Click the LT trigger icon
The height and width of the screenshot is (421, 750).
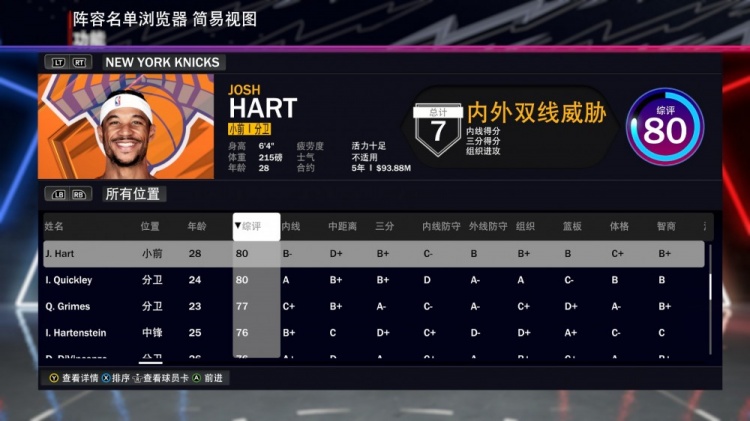click(58, 63)
